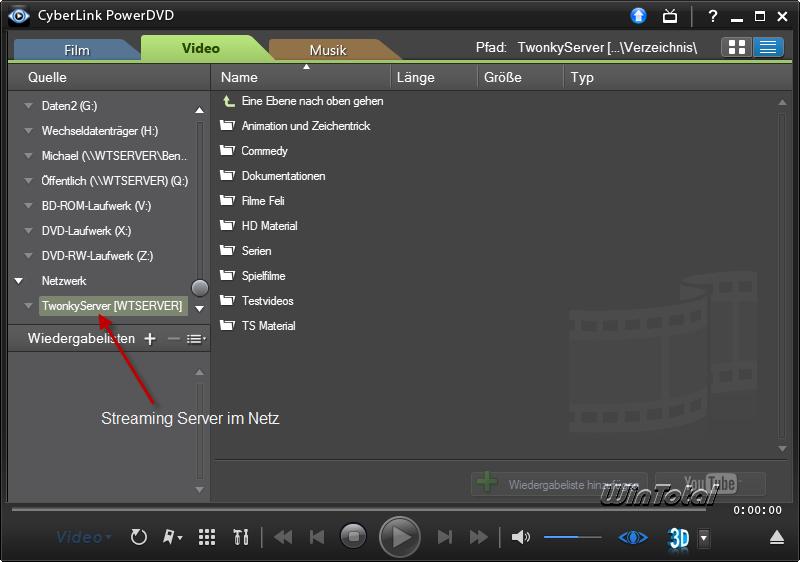The image size is (800, 562).
Task: Click the YouTube button
Action: pyautogui.click(x=710, y=483)
